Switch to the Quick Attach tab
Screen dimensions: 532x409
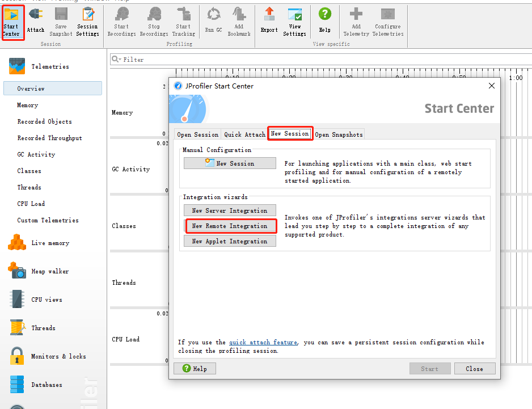245,134
